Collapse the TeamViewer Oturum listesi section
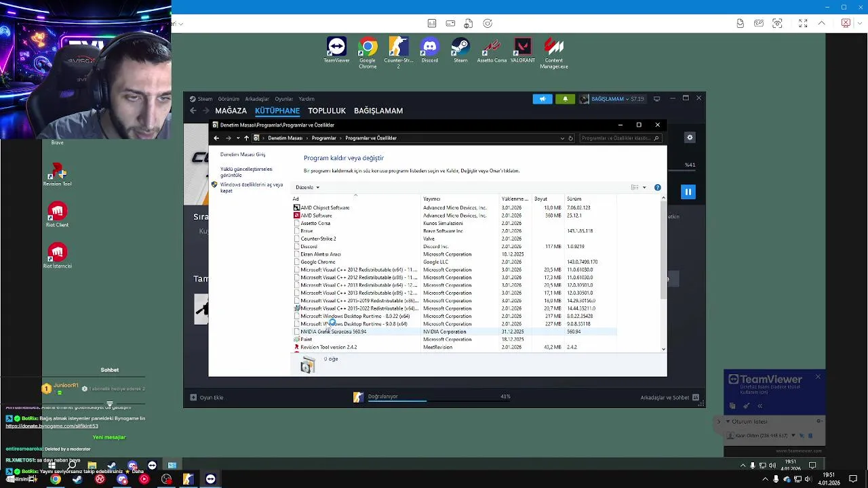 coord(728,422)
